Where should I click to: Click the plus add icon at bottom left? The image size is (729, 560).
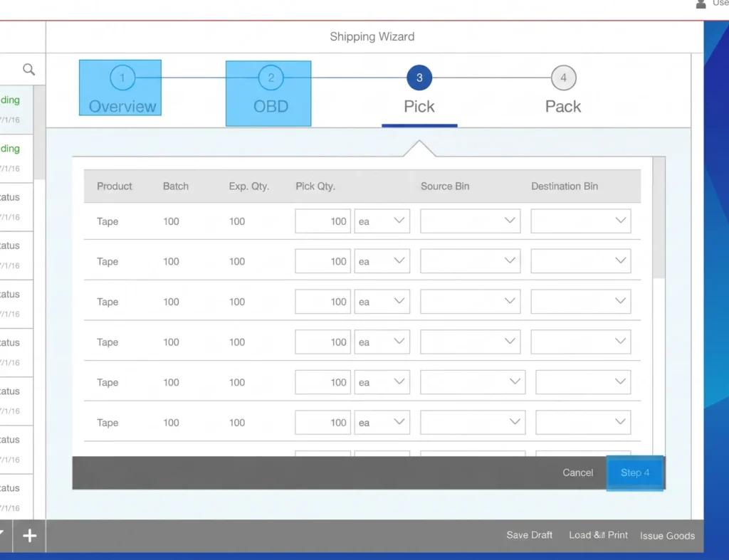click(x=30, y=535)
